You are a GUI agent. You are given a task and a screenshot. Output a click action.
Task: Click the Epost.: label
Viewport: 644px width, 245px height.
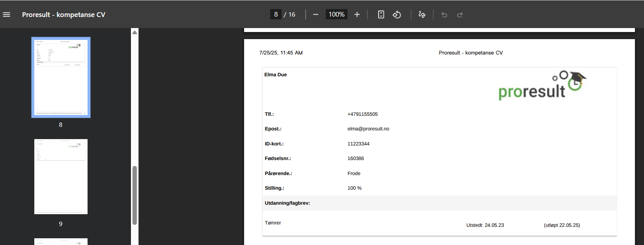(273, 129)
